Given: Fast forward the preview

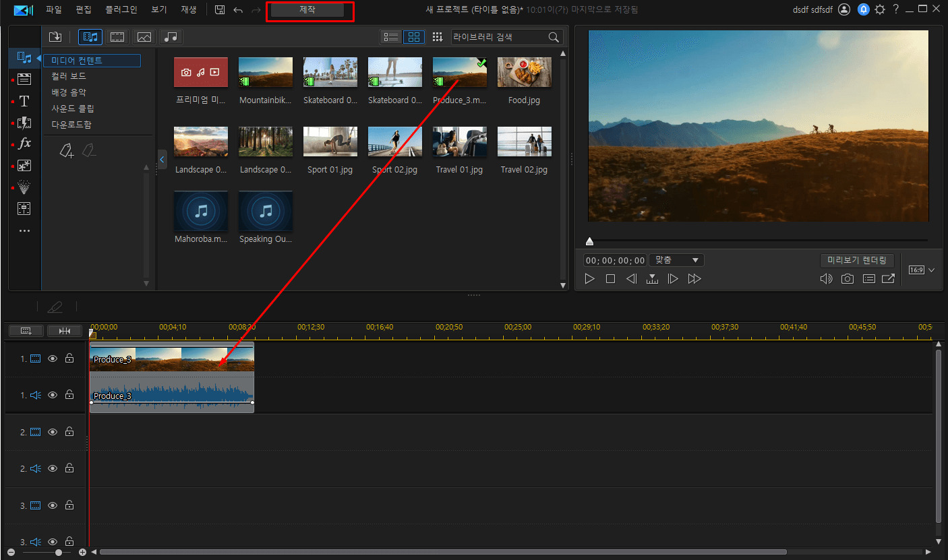Looking at the screenshot, I should point(694,279).
